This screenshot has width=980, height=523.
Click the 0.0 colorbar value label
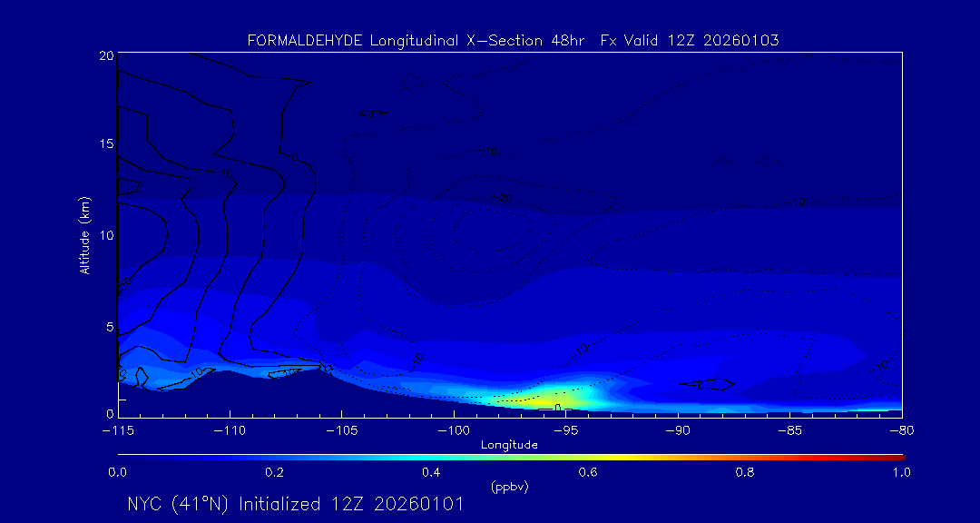coord(117,472)
